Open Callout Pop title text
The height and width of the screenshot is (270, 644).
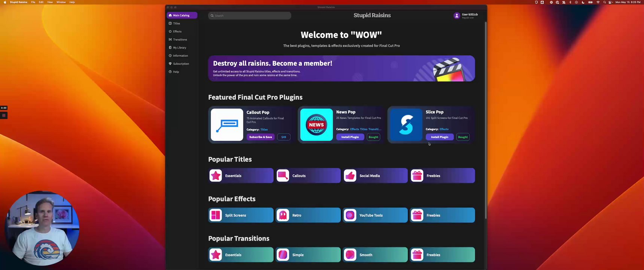[258, 112]
